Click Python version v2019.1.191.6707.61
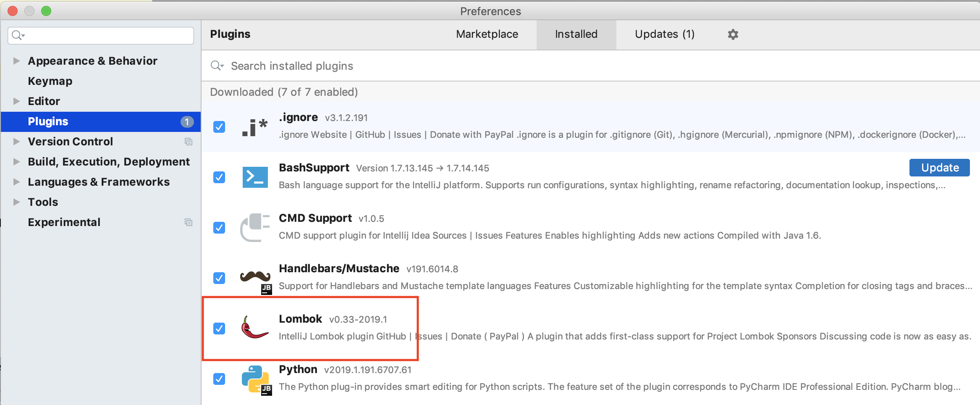980x405 pixels. pyautogui.click(x=368, y=370)
